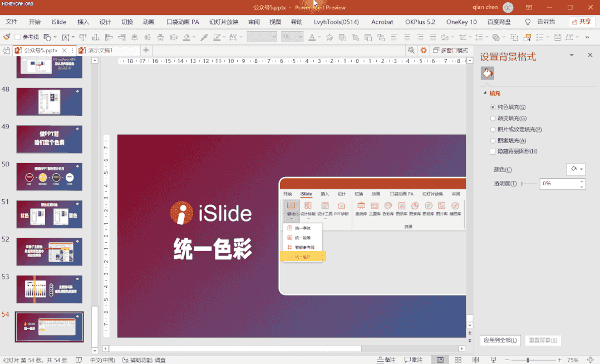Switch to slide sorter view icon

[458, 360]
